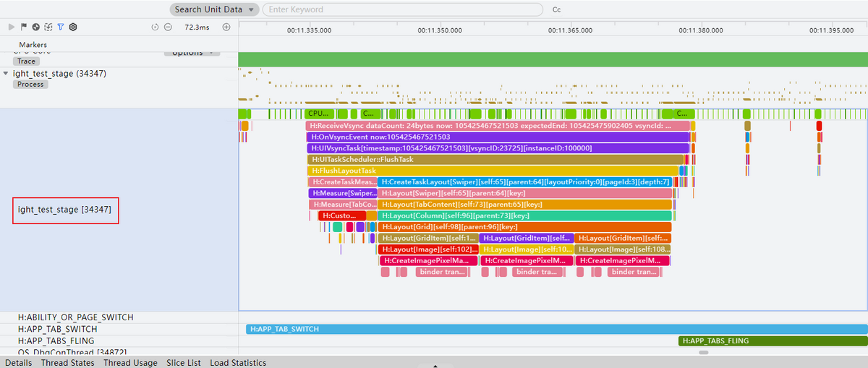Switch to the Thread States tab
868x368 pixels.
click(x=67, y=363)
